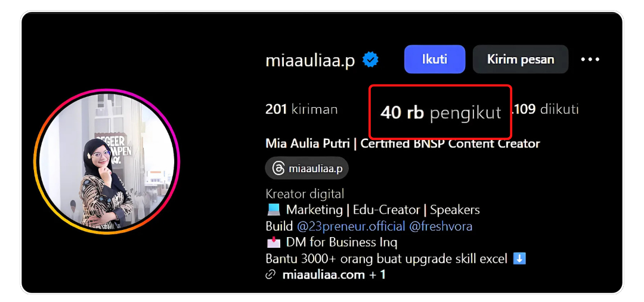Screen dimensions: 644x302
Task: Open the diikuti following list
Action: [544, 109]
